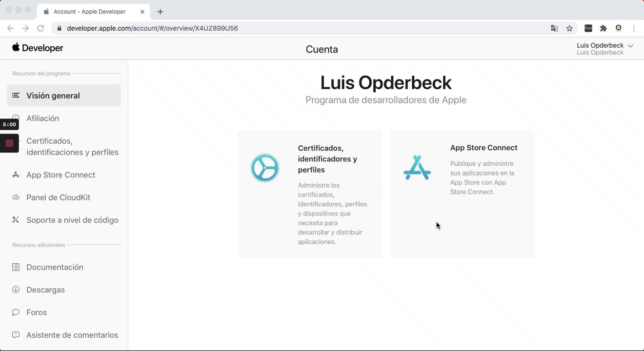Image resolution: width=644 pixels, height=351 pixels.
Task: Select Visión general in sidebar
Action: [64, 96]
